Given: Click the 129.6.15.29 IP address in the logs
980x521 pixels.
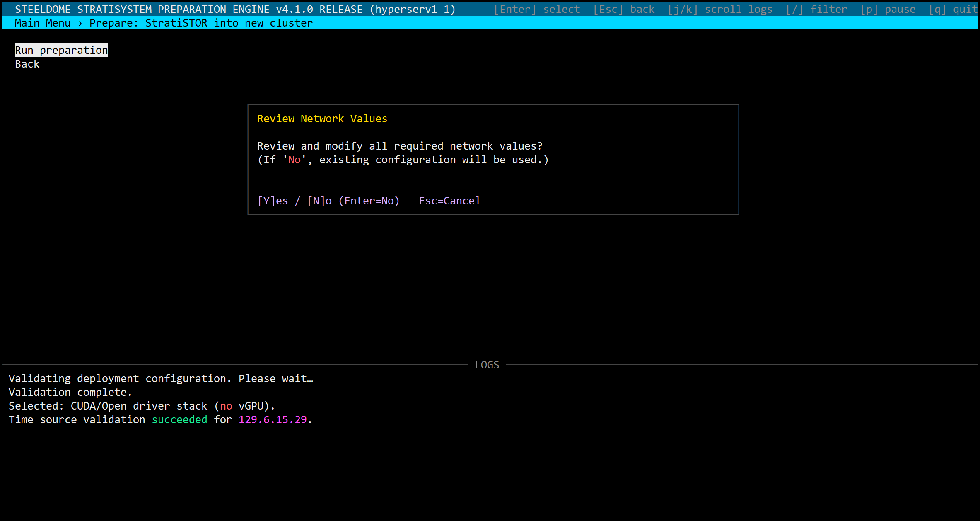Looking at the screenshot, I should 273,420.
